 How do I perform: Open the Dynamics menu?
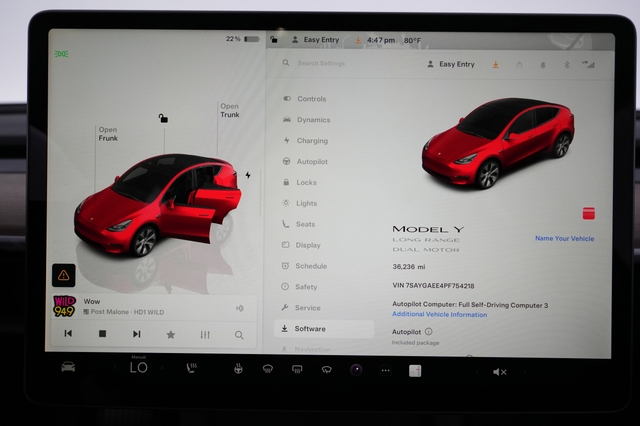click(307, 120)
